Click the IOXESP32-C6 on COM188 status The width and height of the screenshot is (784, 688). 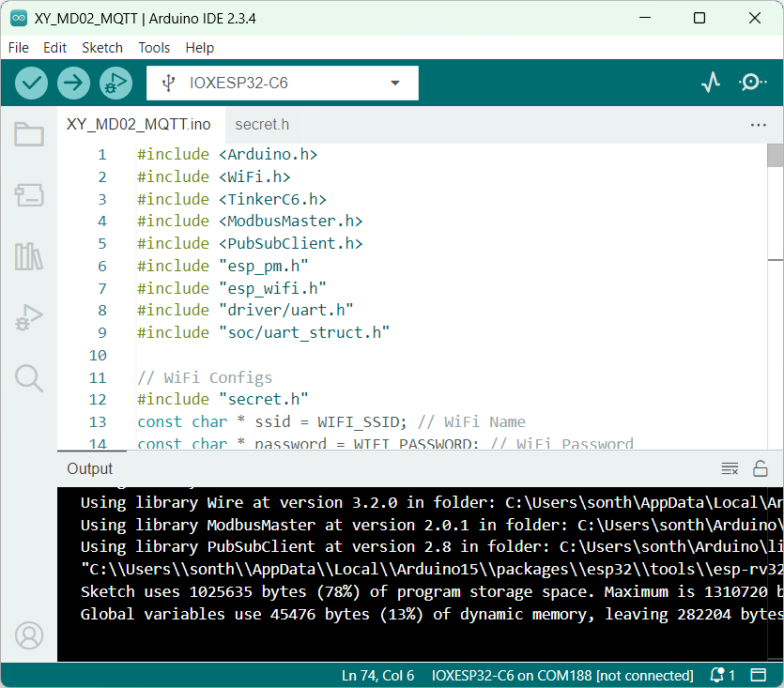[x=562, y=676]
